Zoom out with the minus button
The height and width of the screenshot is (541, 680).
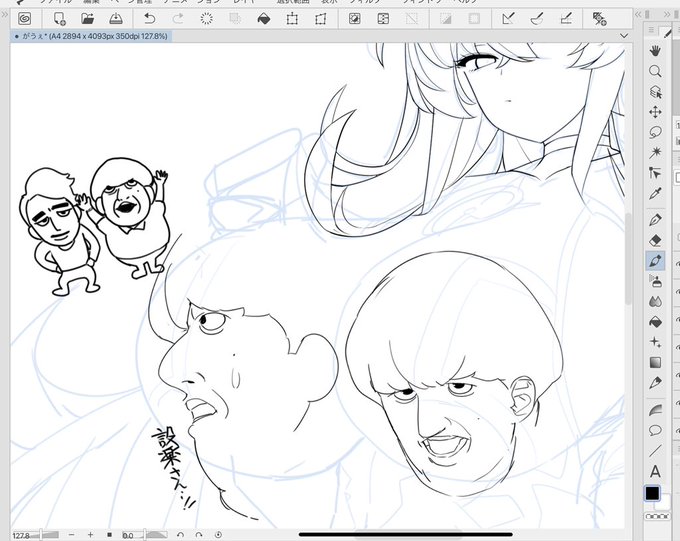(72, 535)
